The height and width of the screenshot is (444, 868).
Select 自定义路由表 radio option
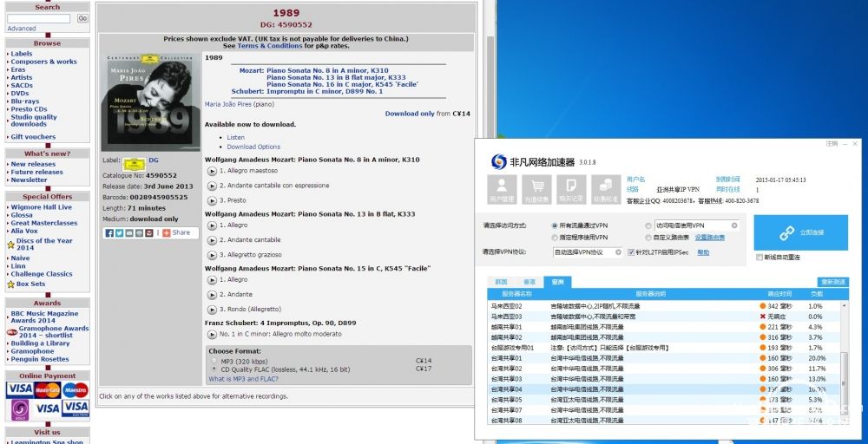[648, 238]
